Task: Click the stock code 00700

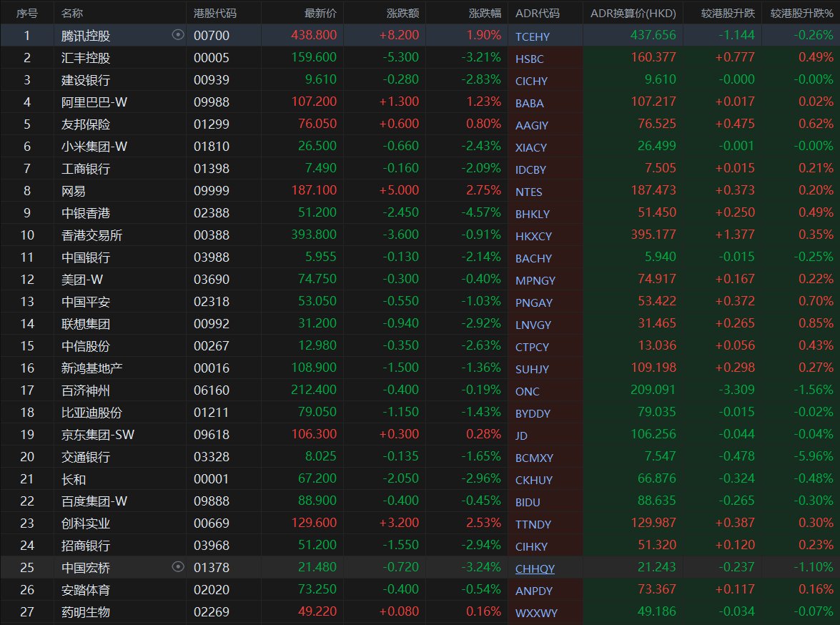Action: (x=212, y=36)
